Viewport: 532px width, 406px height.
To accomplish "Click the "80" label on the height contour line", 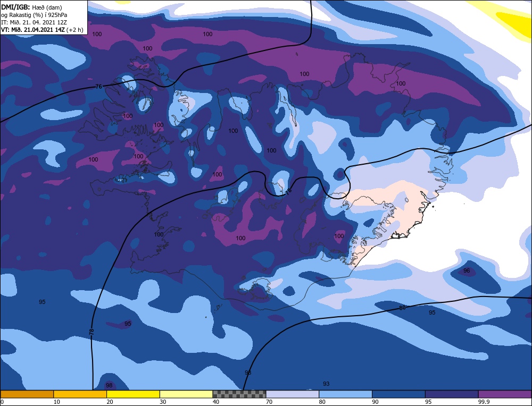I will tap(402, 308).
